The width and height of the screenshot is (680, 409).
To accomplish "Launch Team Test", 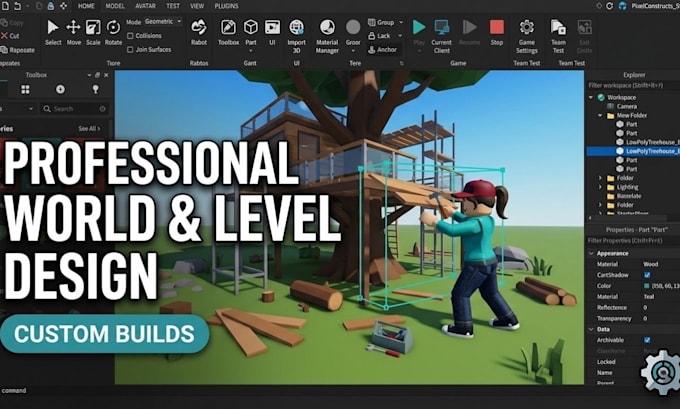I will point(558,36).
